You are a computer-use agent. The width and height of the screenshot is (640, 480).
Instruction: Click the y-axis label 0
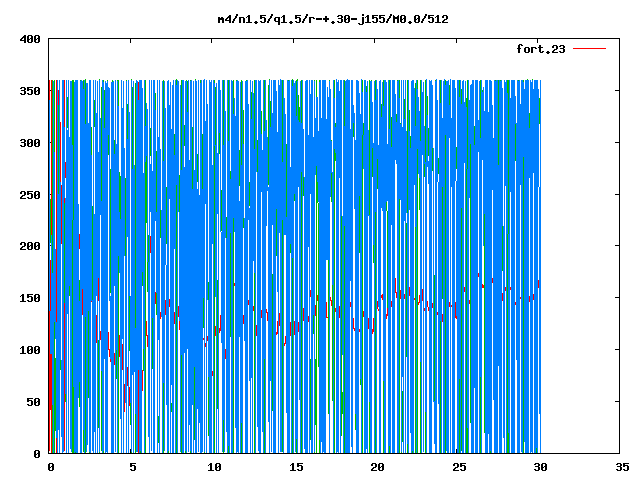[37, 453]
